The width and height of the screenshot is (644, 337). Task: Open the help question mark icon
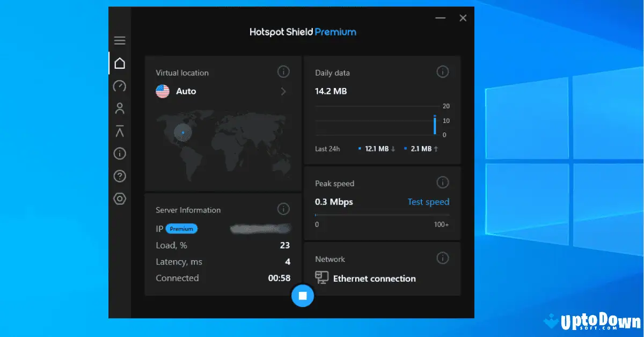coord(120,176)
